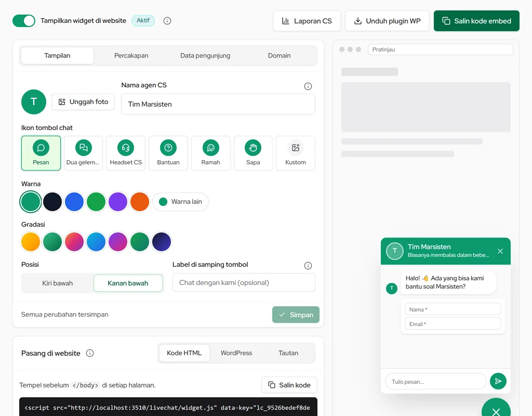This screenshot has width=532, height=416.
Task: Download the WP plugin via Unduh plugin WP
Action: pyautogui.click(x=387, y=21)
